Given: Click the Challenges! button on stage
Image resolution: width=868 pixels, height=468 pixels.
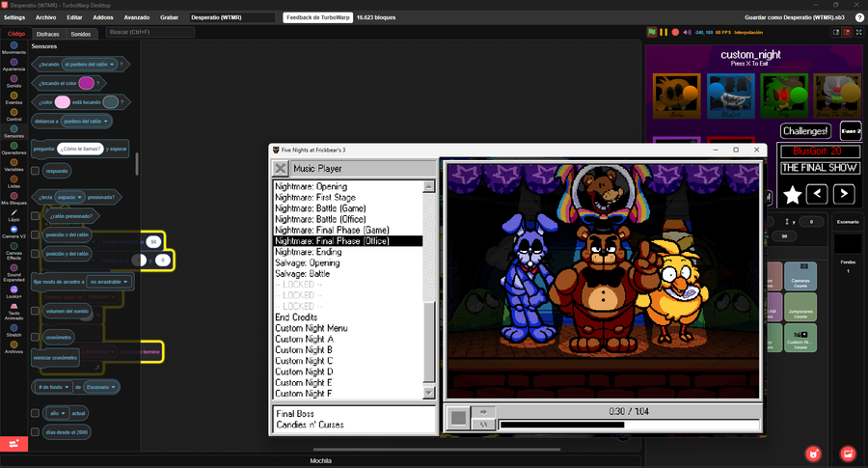Looking at the screenshot, I should point(805,131).
